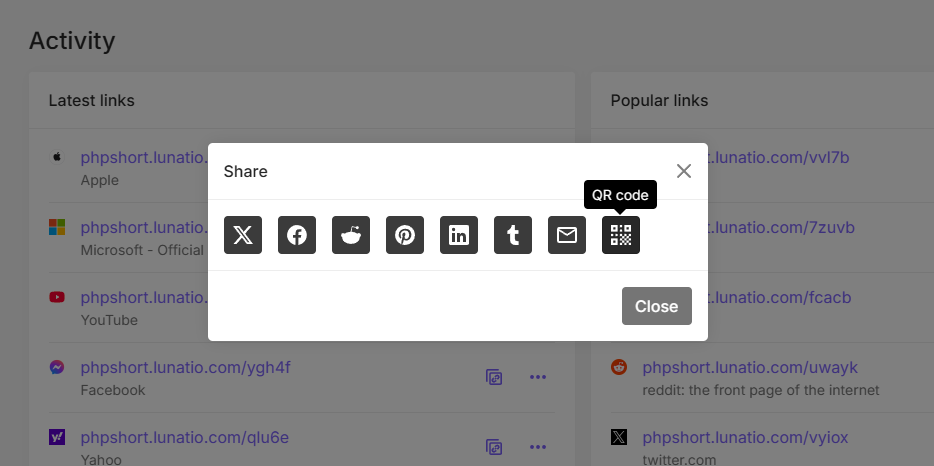Open phpshort.lunatio.com/qlu6e link
934x466 pixels.
tap(184, 438)
